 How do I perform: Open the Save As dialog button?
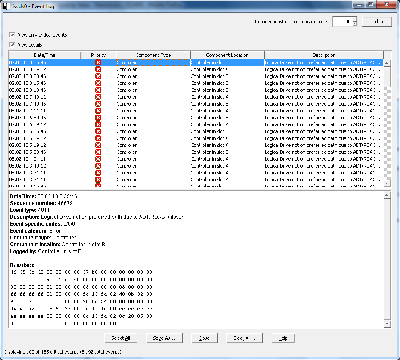click(x=165, y=338)
